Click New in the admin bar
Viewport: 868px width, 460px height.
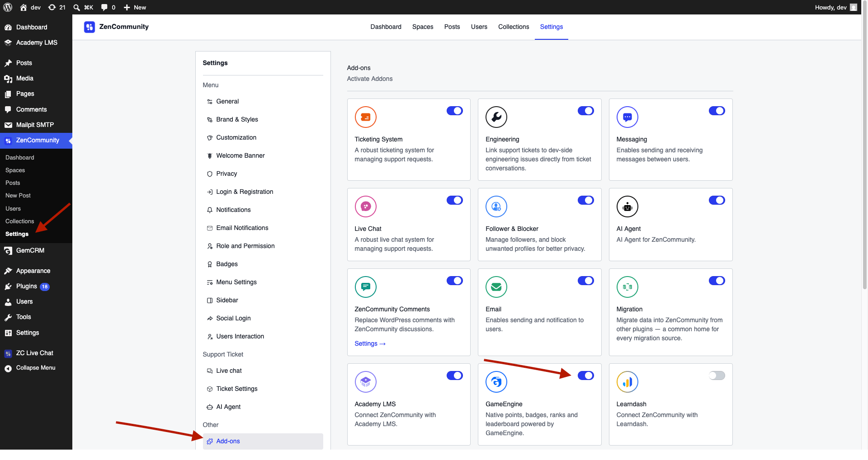point(135,7)
